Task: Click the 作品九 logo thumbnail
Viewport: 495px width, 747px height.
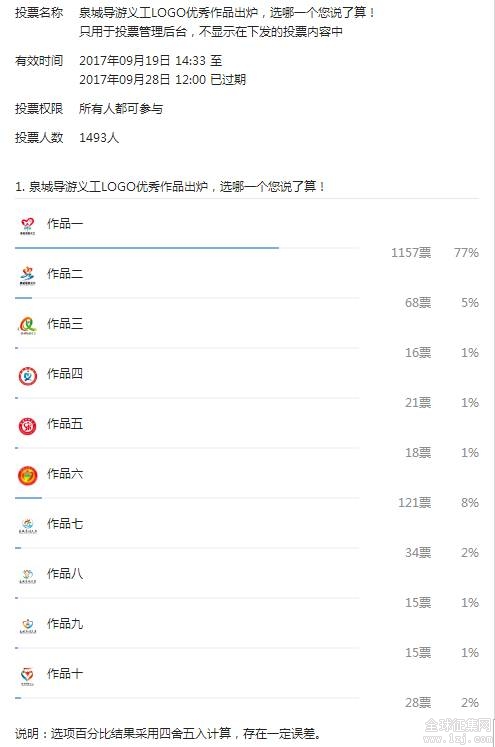Action: pos(28,626)
